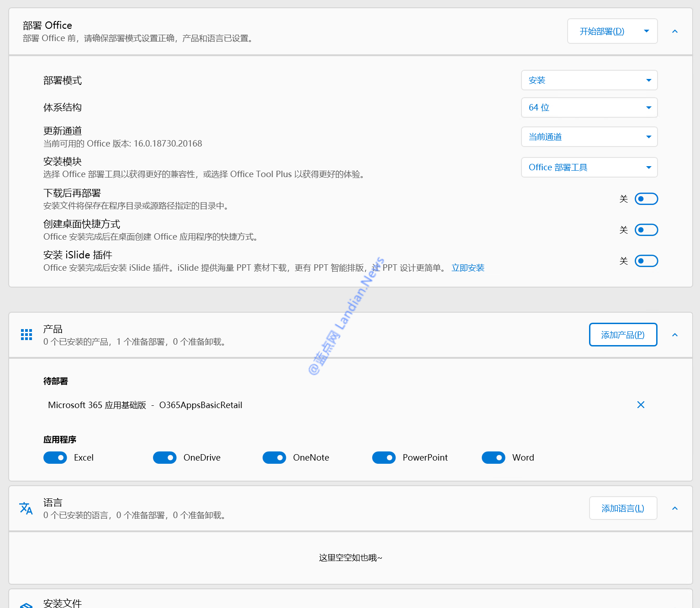700x608 pixels.
Task: Toggle the 下载后再部署 switch
Action: pyautogui.click(x=646, y=199)
